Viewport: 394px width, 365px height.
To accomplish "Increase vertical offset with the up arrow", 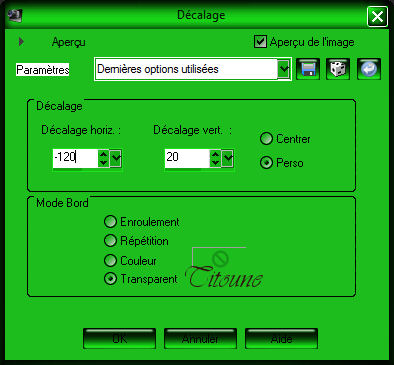I will [x=215, y=154].
